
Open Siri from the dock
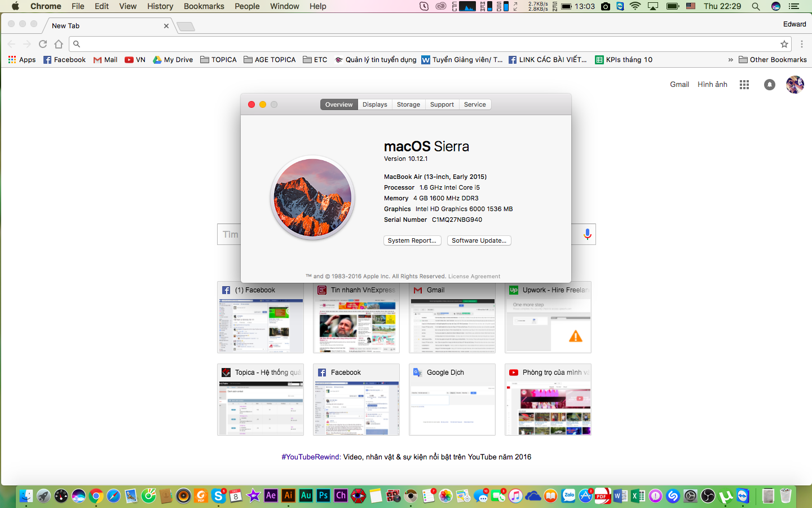[x=78, y=496]
